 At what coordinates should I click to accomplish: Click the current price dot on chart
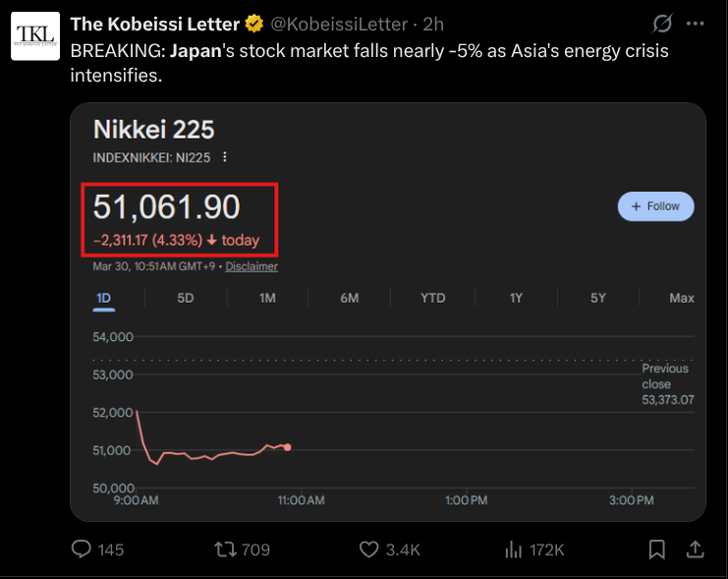287,447
